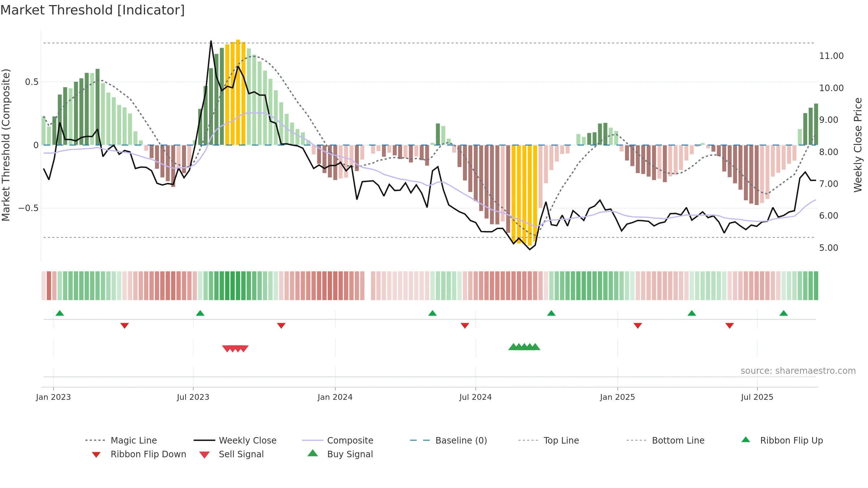Click the 6.00 price tick label

point(829,216)
